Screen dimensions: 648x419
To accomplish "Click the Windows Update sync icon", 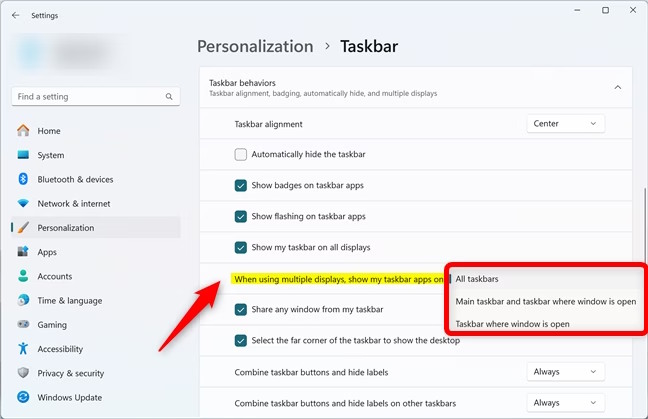I will pos(23,397).
